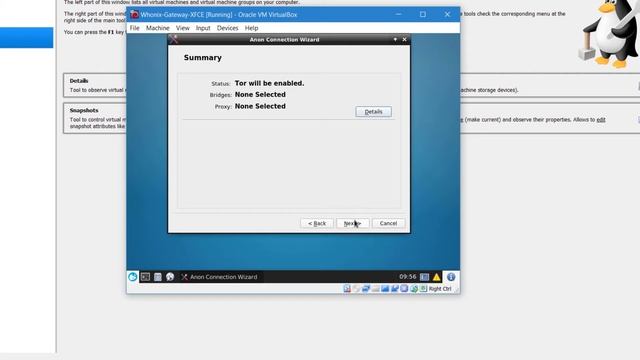
Task: Close the Whonix-Gateway-XFCE VM window
Action: click(x=447, y=14)
